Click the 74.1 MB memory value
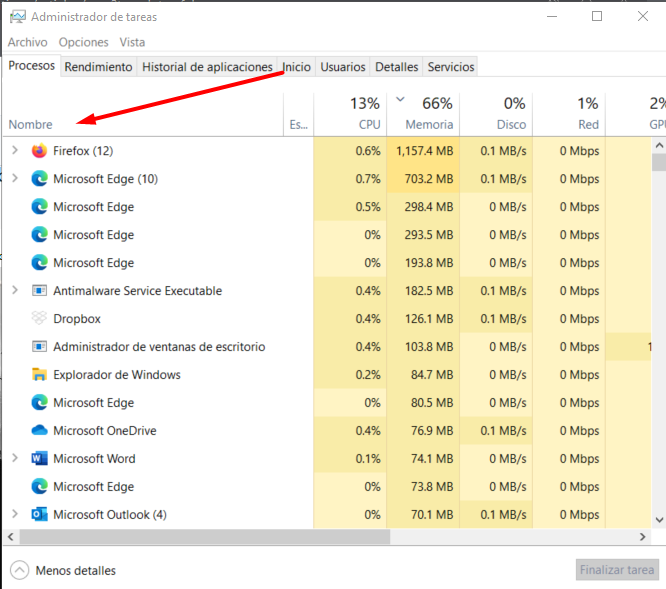Image resolution: width=666 pixels, height=589 pixels. [x=432, y=459]
